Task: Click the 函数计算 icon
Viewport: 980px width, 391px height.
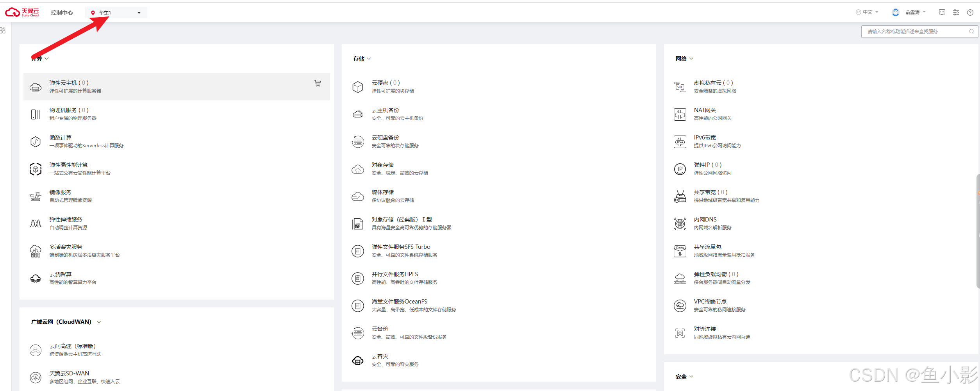Action: click(x=36, y=141)
